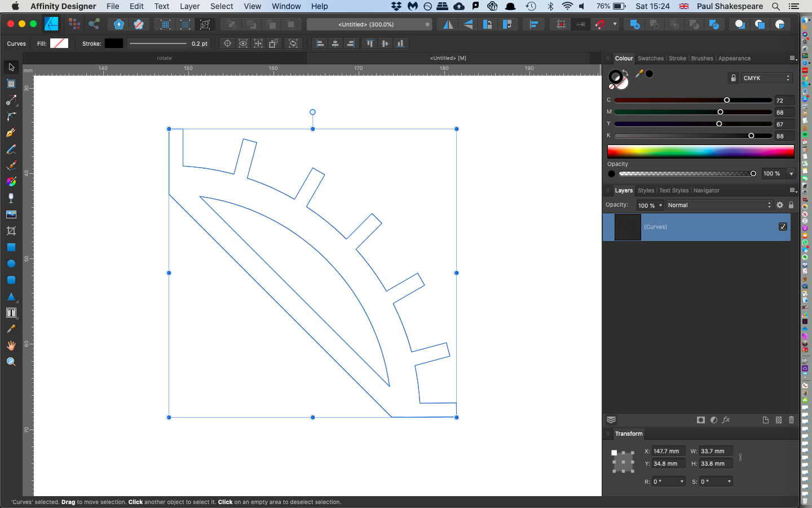The width and height of the screenshot is (812, 508).
Task: Click the black Stroke colour swatch
Action: tap(114, 43)
